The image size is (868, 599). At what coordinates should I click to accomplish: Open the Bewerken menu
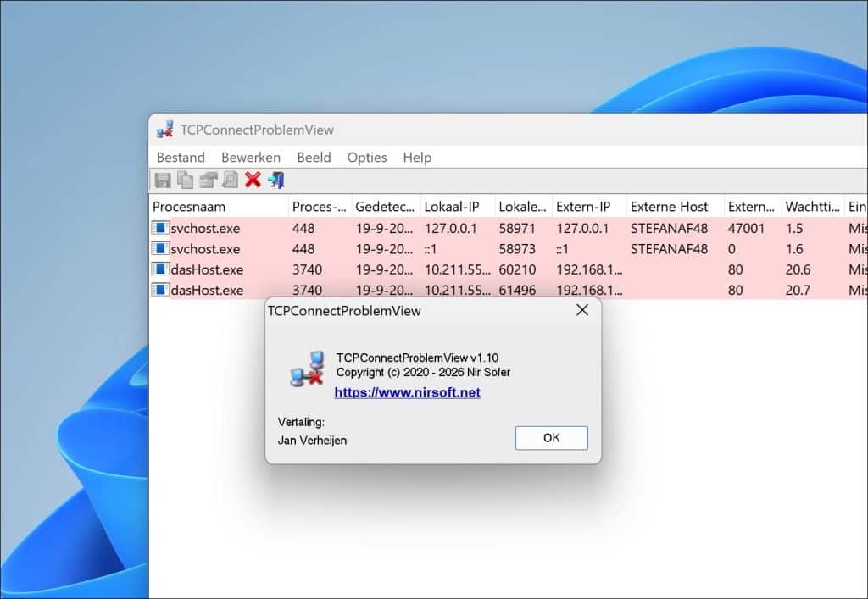[251, 158]
